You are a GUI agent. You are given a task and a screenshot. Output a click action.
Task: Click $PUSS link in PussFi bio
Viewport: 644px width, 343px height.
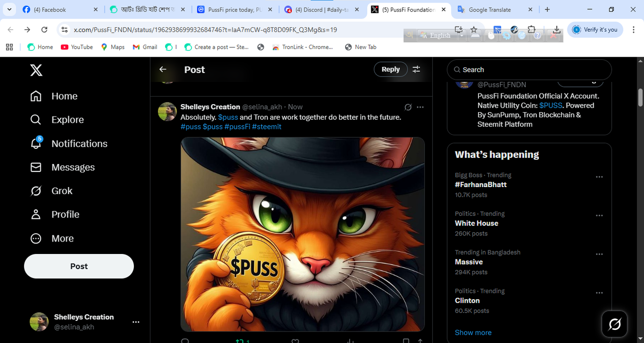click(550, 105)
